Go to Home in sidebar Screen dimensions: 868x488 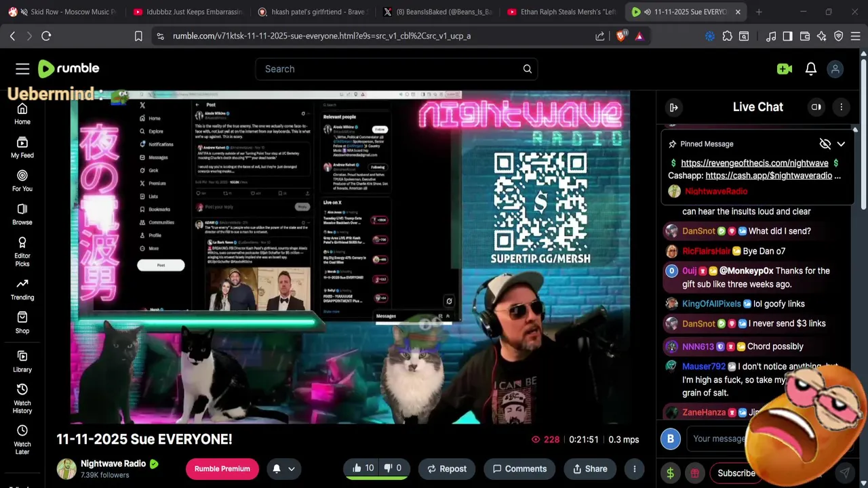pyautogui.click(x=22, y=114)
